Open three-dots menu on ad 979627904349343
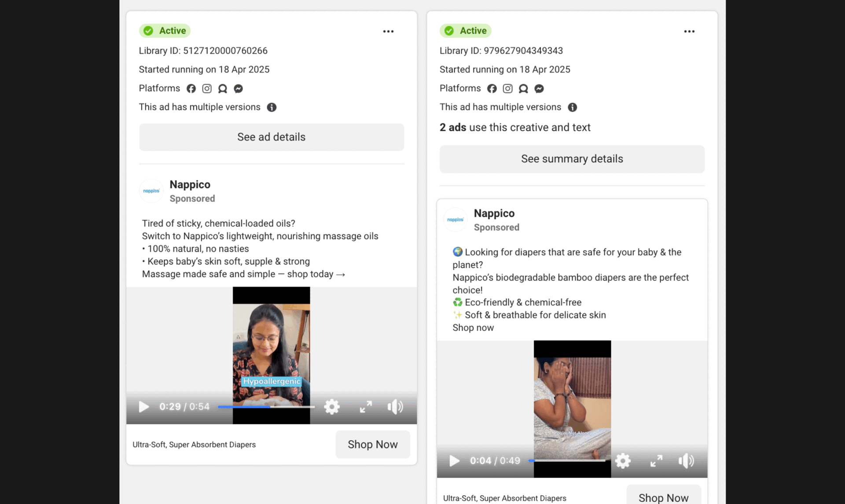This screenshot has width=845, height=504. 689,31
